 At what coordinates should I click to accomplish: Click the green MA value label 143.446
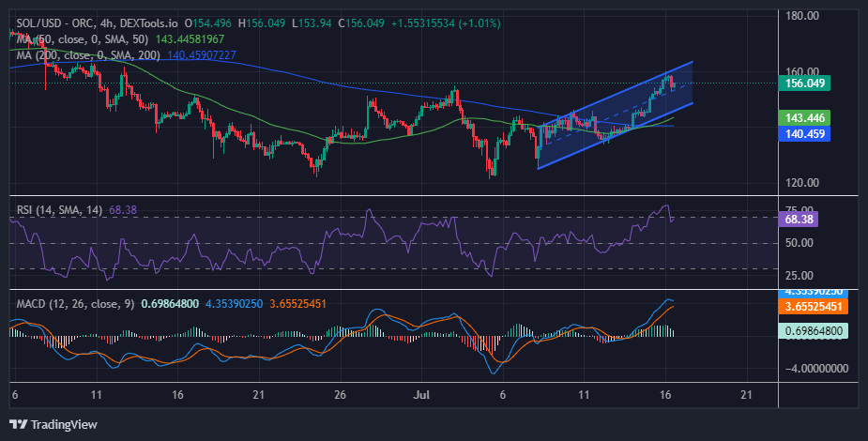804,118
